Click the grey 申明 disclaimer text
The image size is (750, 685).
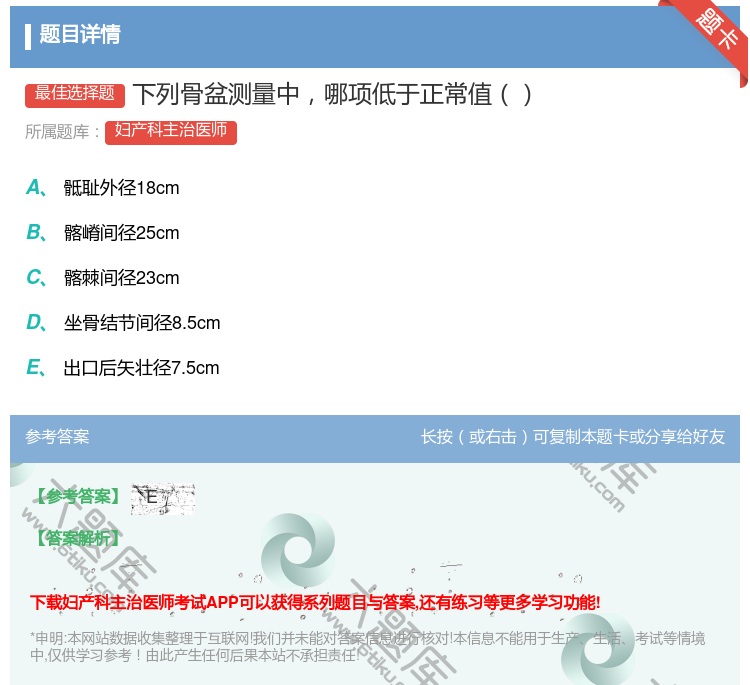coord(367,647)
